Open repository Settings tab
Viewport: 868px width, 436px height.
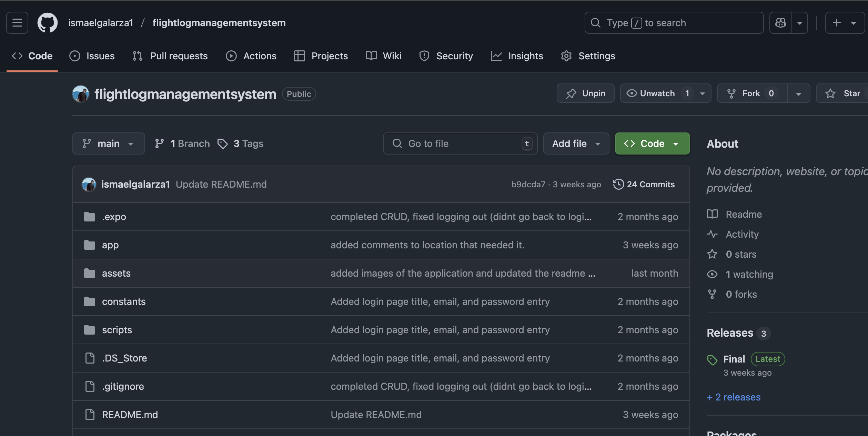click(x=588, y=56)
